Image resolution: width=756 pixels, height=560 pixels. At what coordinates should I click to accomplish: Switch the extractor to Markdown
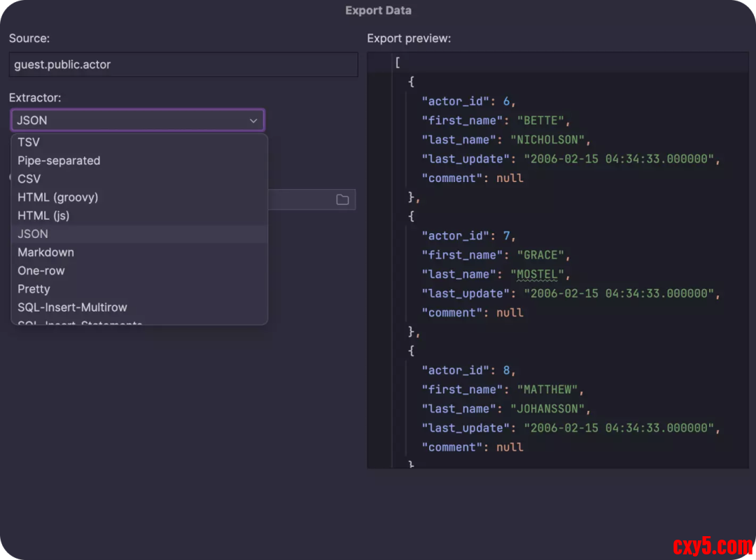pos(45,252)
